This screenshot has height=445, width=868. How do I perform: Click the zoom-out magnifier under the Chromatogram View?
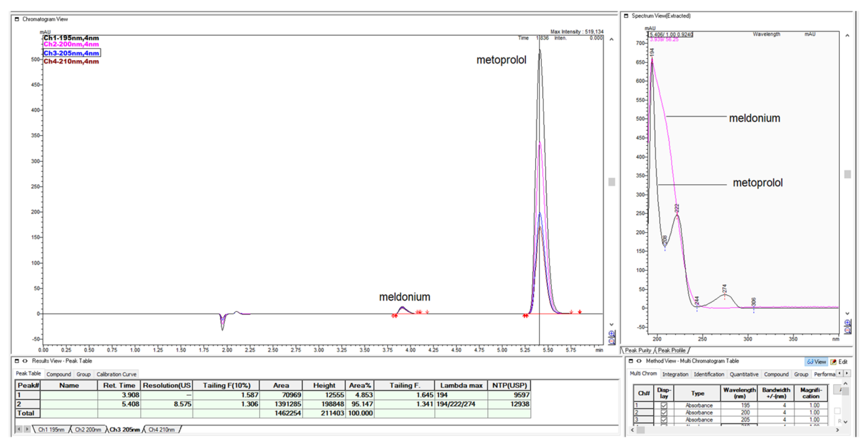[x=610, y=341]
